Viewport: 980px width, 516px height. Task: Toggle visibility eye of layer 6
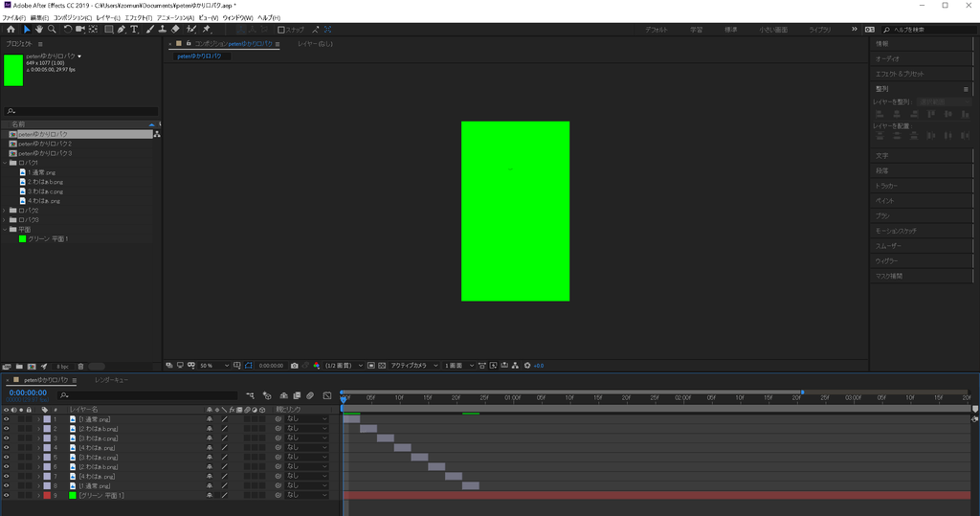[7, 466]
